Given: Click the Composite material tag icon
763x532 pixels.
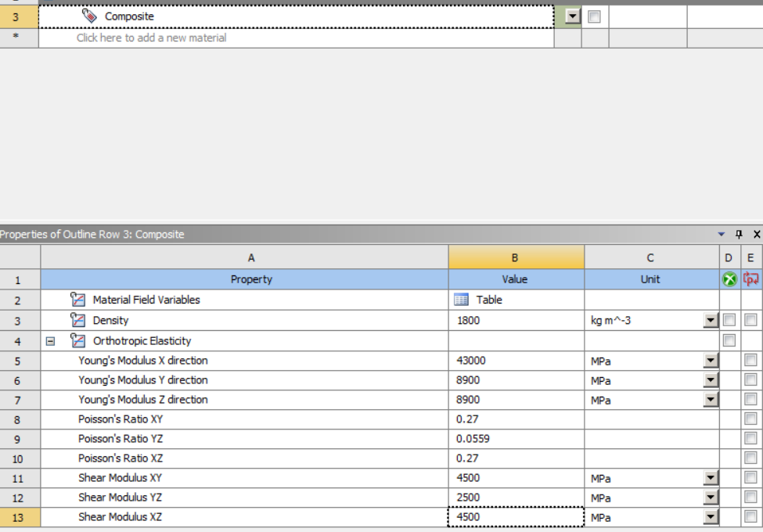Looking at the screenshot, I should pos(89,16).
